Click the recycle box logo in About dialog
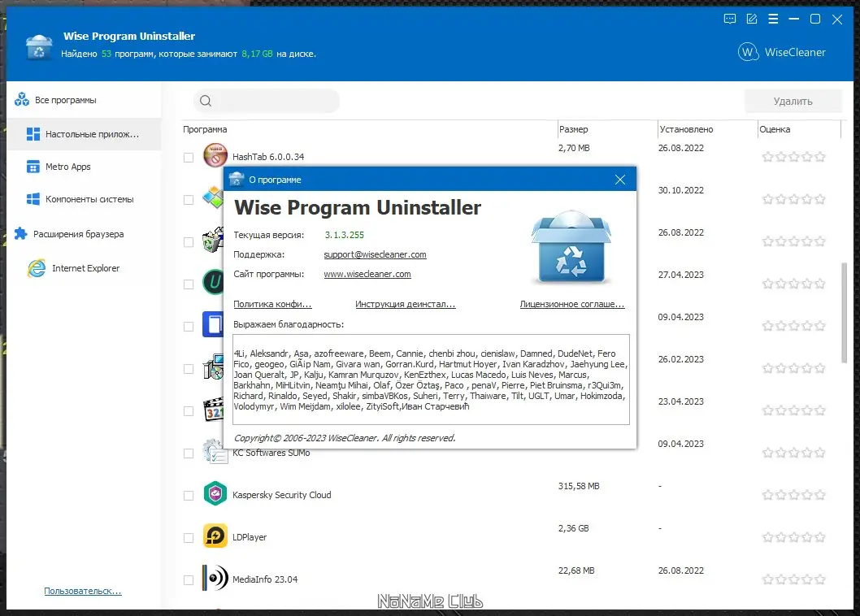 571,247
